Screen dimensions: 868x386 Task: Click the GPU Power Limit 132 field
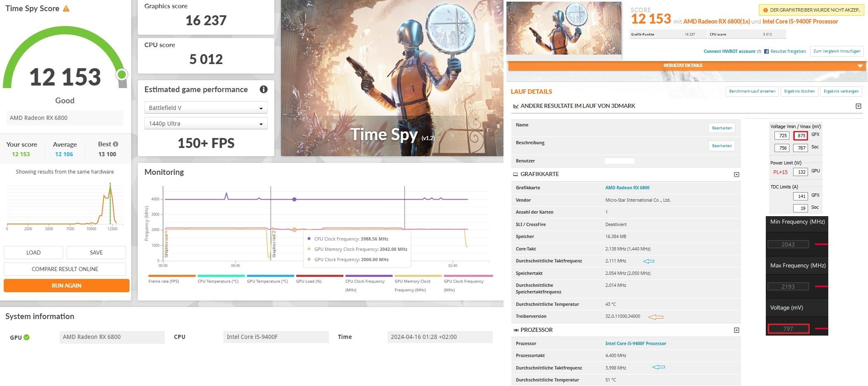pos(801,172)
